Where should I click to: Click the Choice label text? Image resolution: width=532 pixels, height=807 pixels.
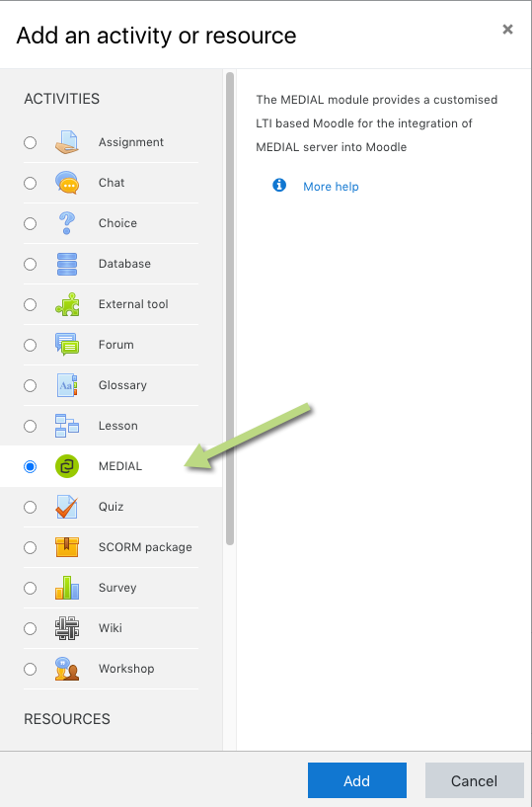click(117, 223)
